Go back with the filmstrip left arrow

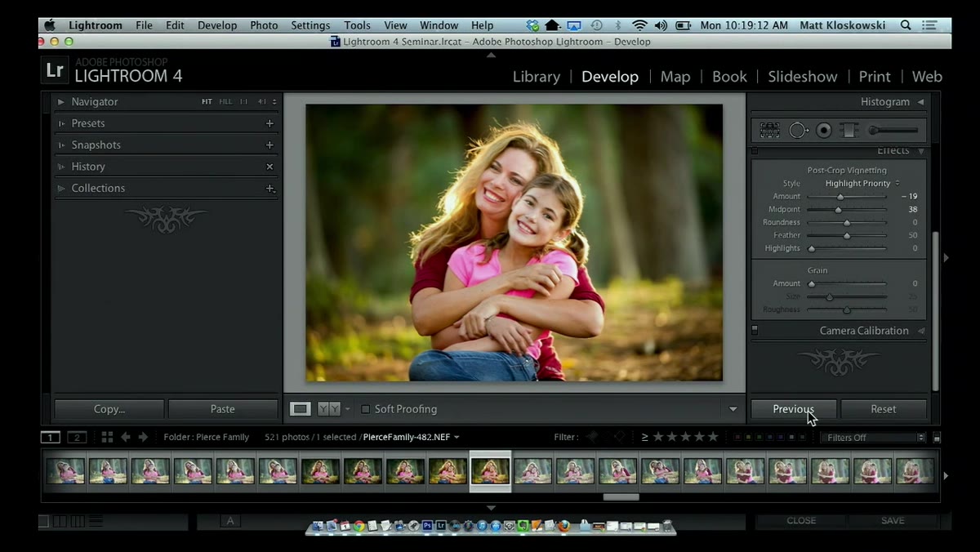coord(126,437)
